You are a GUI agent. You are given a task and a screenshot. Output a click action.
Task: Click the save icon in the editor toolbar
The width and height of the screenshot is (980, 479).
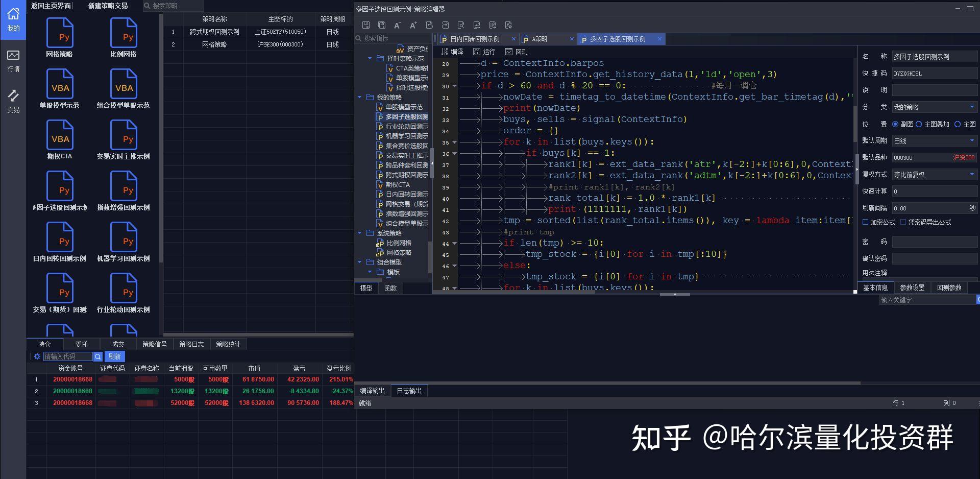coord(366,25)
